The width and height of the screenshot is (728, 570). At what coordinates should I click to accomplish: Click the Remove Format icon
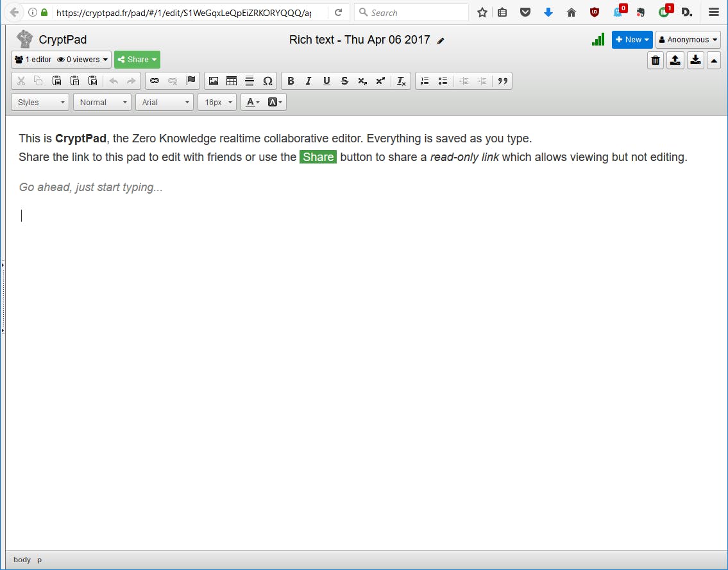(402, 81)
